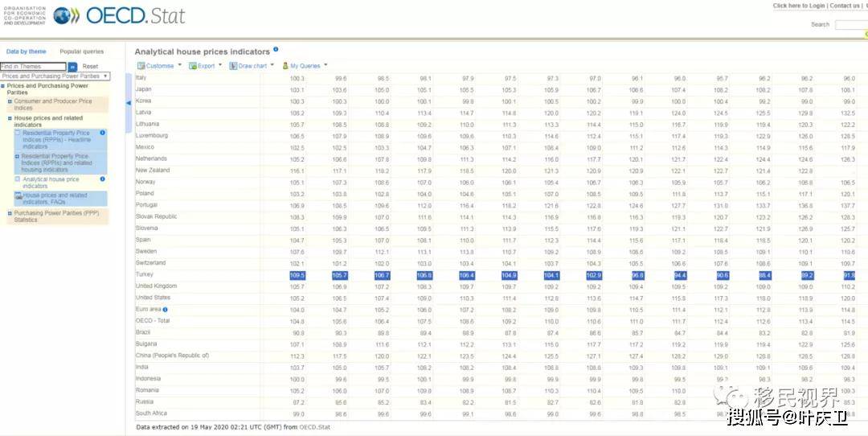Expand Purchasing Power Parities (PPP) Statistics node
Viewport: 868px width, 436px height.
pyautogui.click(x=10, y=213)
